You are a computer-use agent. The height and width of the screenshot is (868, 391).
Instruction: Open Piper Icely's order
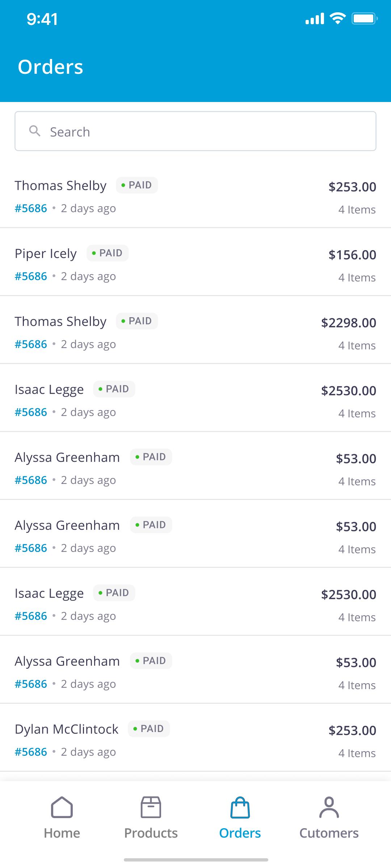pos(195,262)
